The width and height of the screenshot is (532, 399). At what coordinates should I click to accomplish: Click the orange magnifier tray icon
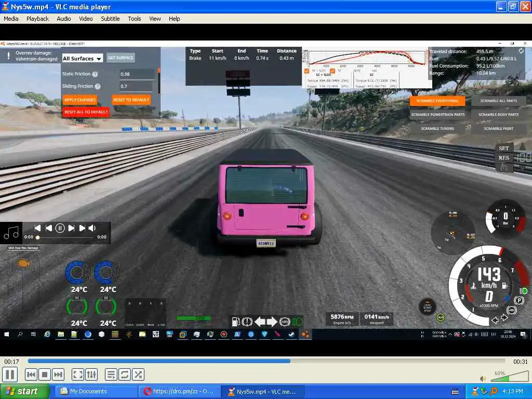(x=494, y=392)
